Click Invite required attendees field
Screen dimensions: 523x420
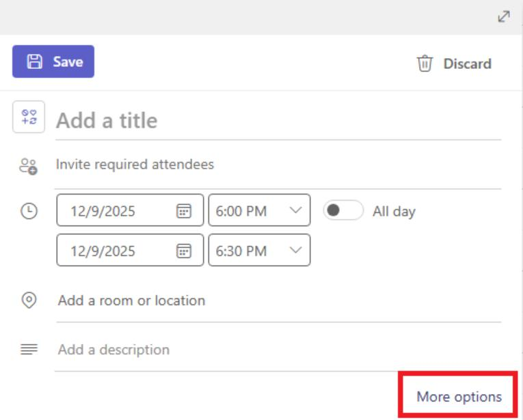[x=273, y=165]
